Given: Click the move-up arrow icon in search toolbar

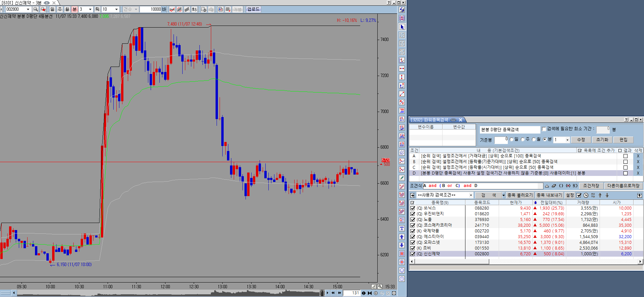Looking at the screenshot, I should click(600, 195).
